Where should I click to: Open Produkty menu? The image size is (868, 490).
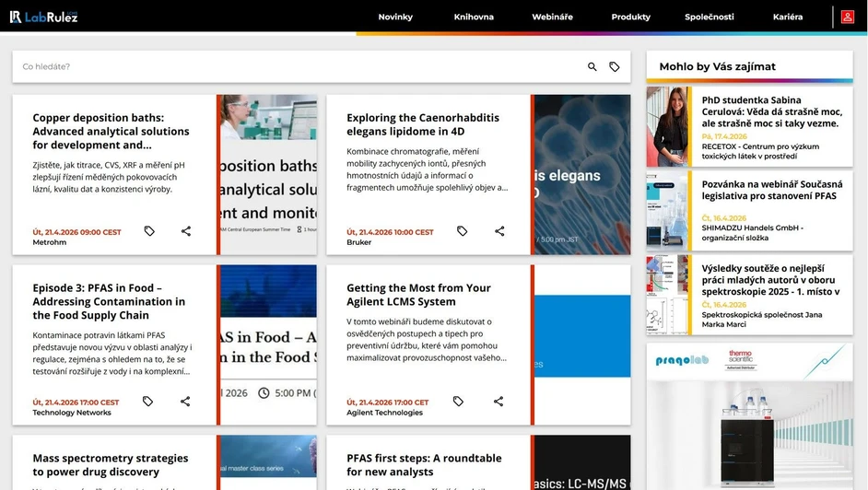pos(630,17)
